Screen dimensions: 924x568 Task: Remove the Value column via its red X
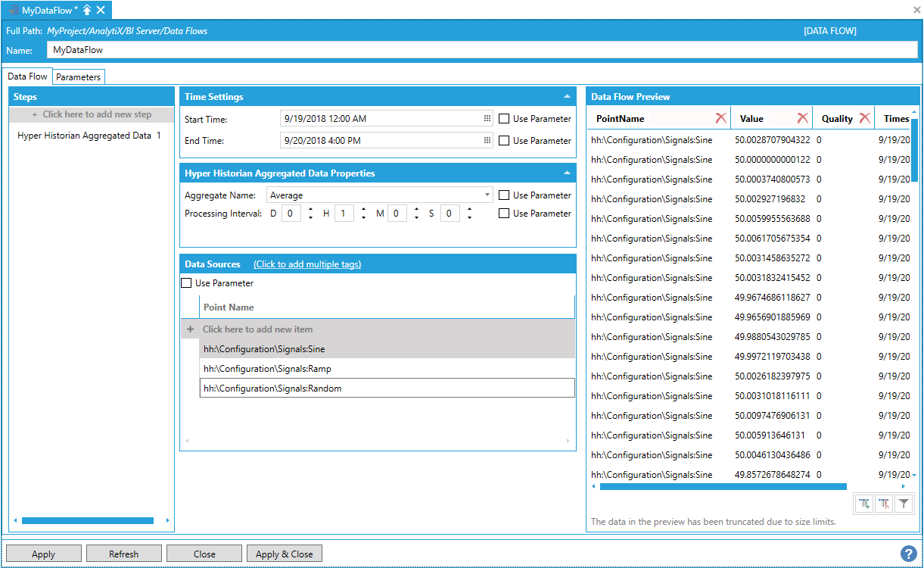click(802, 118)
